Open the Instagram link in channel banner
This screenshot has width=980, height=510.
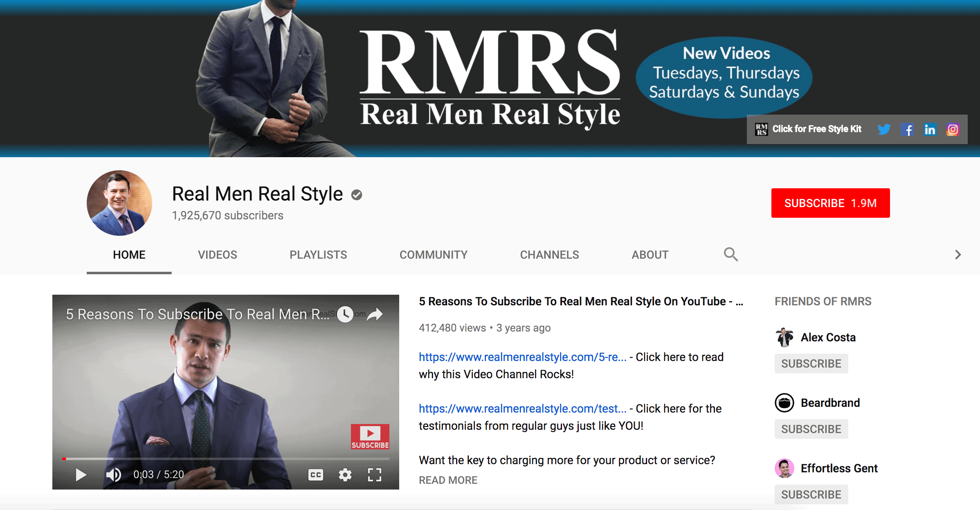pyautogui.click(x=953, y=129)
